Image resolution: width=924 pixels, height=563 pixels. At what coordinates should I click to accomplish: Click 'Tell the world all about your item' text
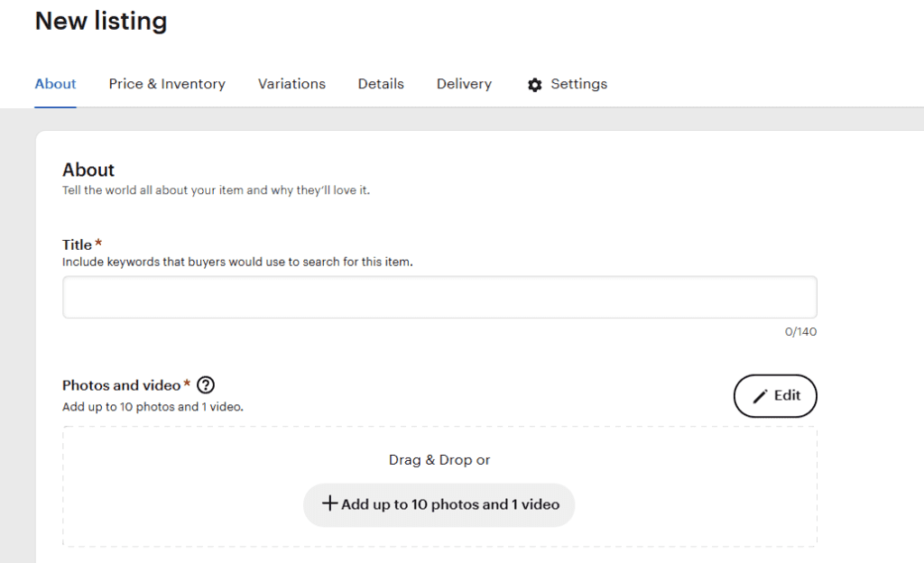216,190
